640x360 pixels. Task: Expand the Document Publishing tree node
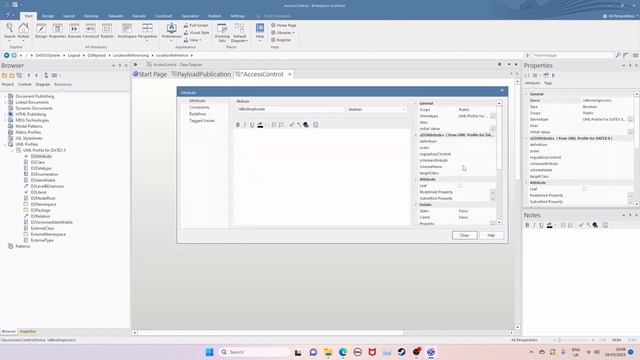tap(5, 96)
